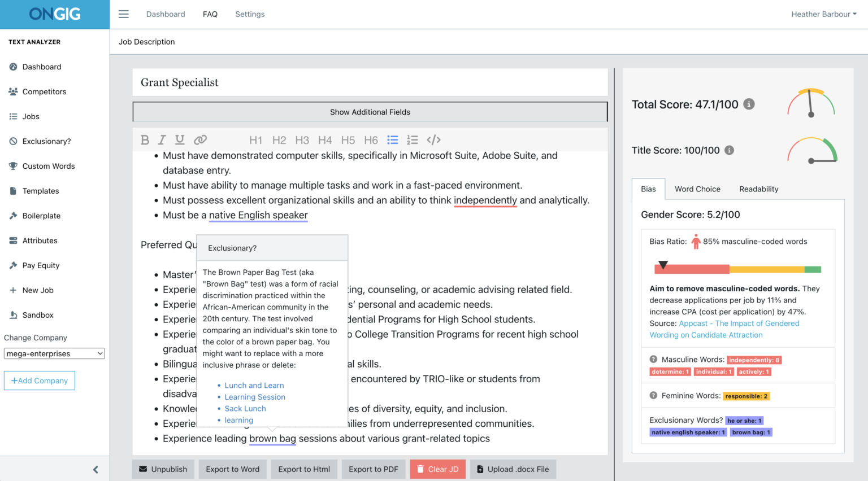
Task: Click the Grant Specialist title field
Action: tap(370, 82)
